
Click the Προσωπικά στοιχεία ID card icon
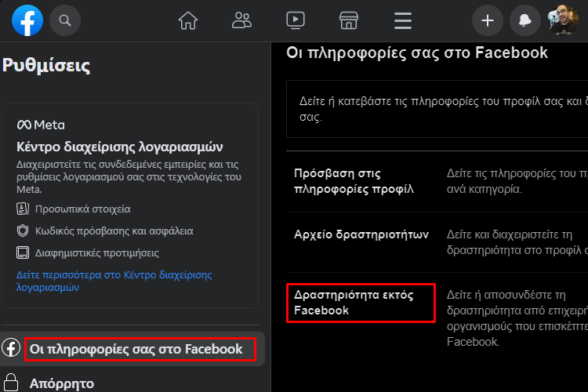(x=23, y=209)
